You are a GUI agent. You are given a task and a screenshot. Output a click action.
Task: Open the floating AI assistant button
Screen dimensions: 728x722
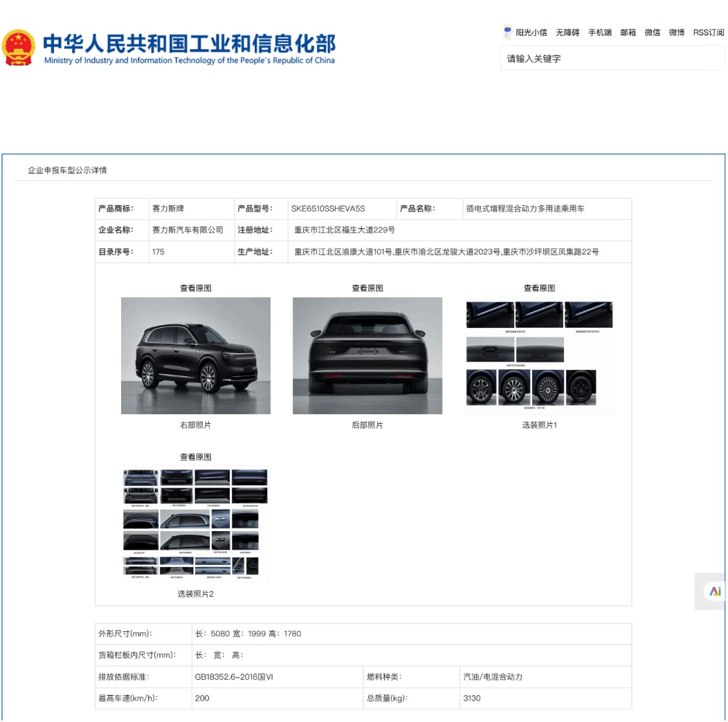point(715,591)
